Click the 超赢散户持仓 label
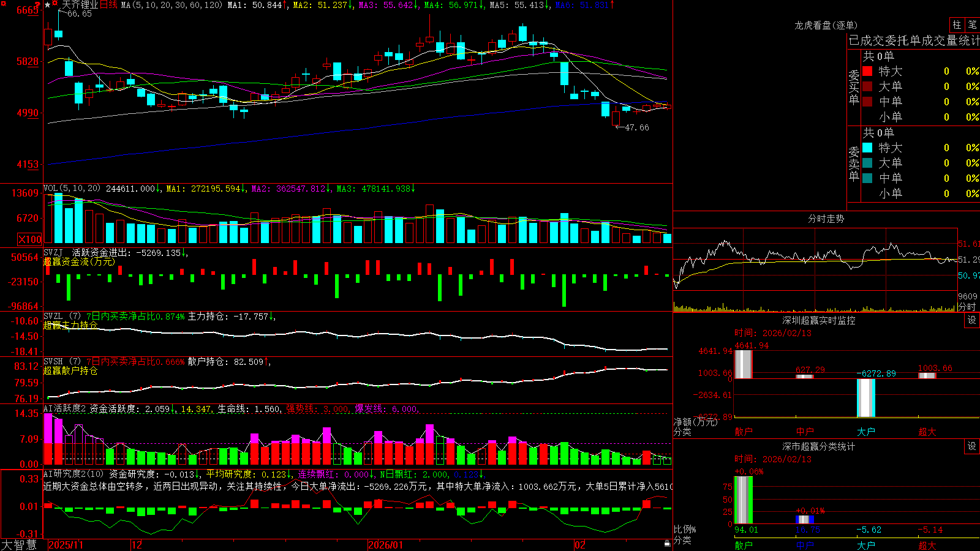Viewport: 980px width, 551px height. 70,370
